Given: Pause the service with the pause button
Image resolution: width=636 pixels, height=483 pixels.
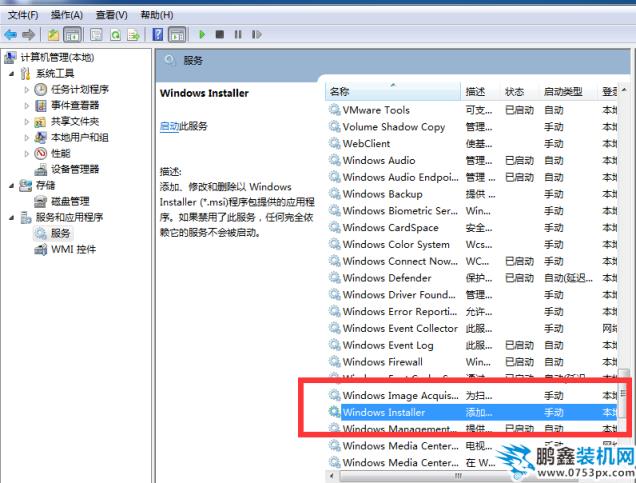Looking at the screenshot, I should pos(238,34).
